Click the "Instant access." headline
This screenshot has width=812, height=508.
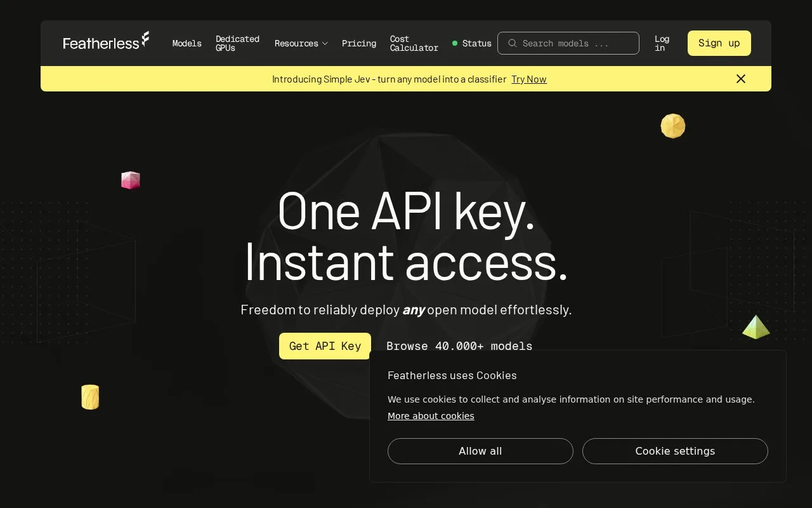coord(406,261)
